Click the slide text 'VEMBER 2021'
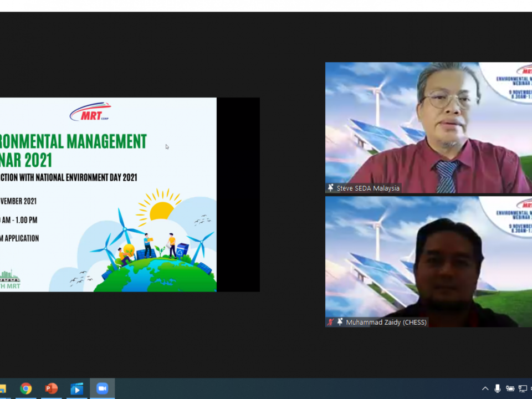This screenshot has width=532, height=399. (x=18, y=201)
